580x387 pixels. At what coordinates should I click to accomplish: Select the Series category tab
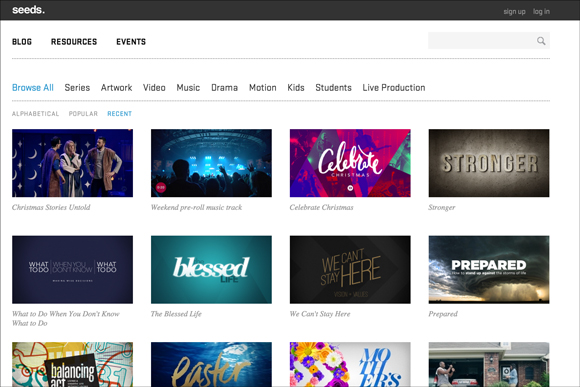click(x=77, y=88)
